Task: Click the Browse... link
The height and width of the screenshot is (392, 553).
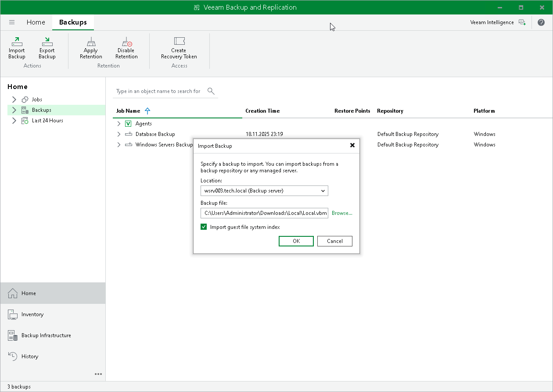Action: pos(342,213)
